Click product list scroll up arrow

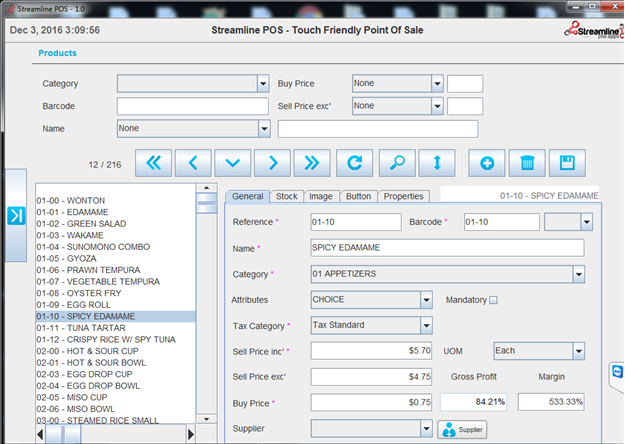206,188
